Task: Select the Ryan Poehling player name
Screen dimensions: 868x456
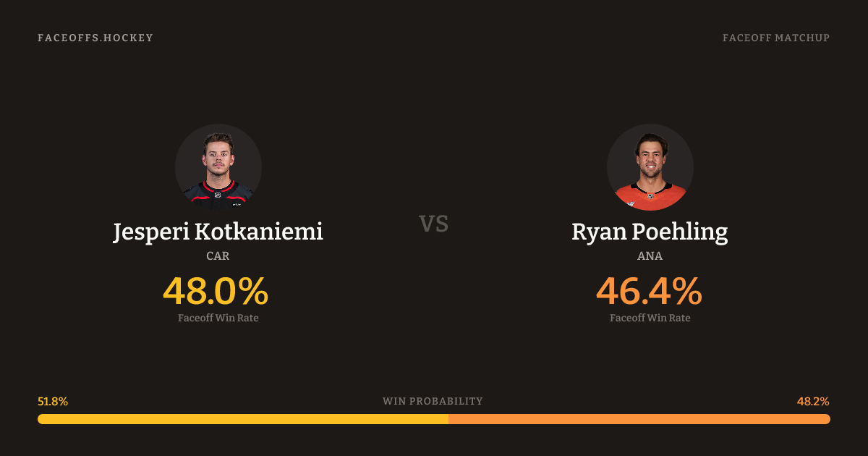Action: [x=650, y=232]
